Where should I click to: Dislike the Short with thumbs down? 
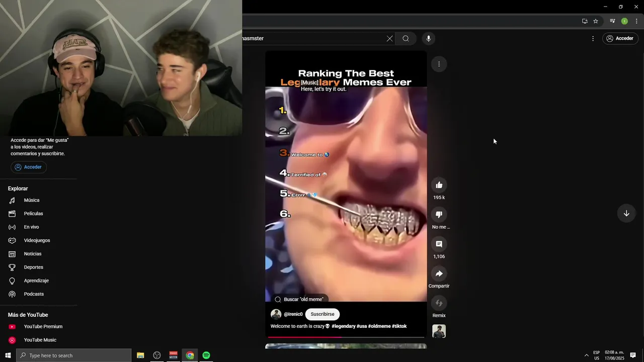(x=439, y=215)
